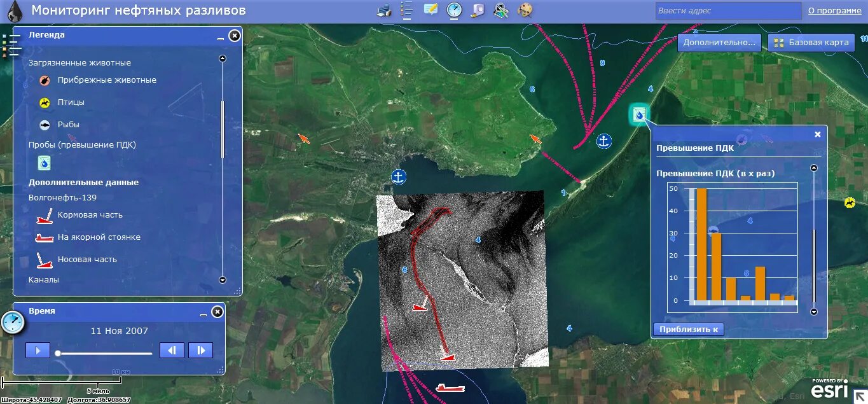Click the Esri logo
Image resolution: width=868 pixels, height=404 pixels.
pos(830,389)
